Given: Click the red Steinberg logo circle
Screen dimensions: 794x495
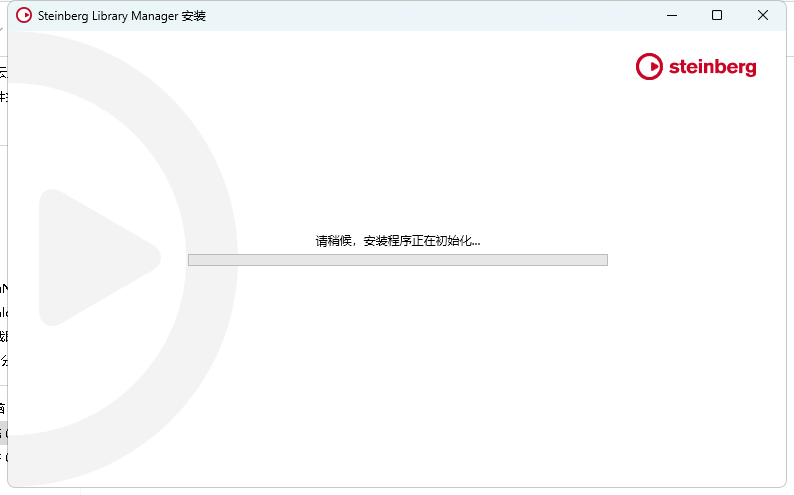Looking at the screenshot, I should [649, 67].
